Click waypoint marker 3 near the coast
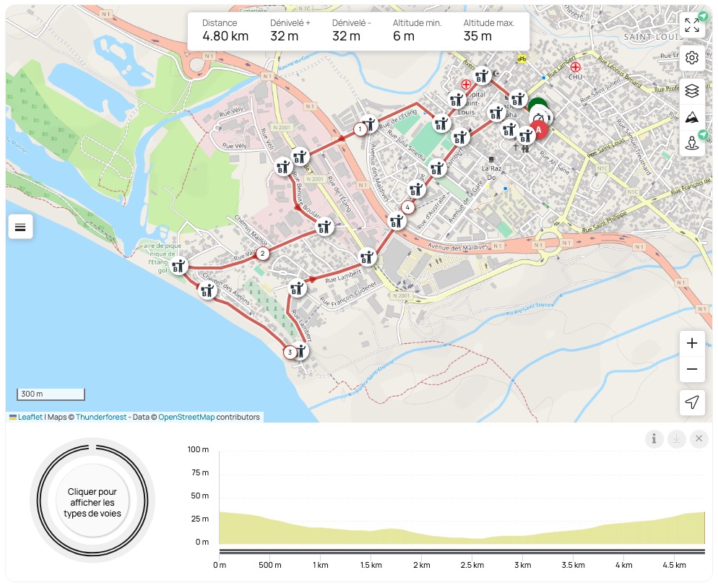This screenshot has height=588, width=718. point(289,352)
